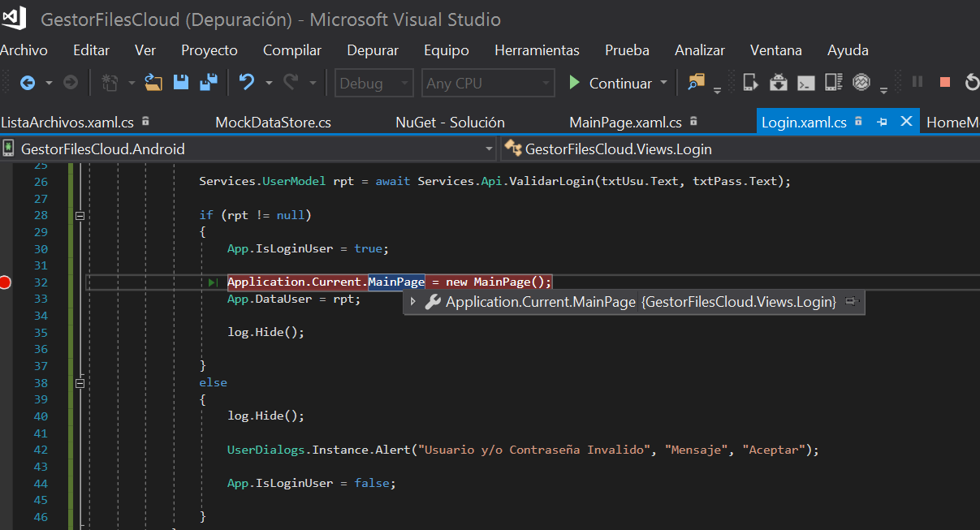Image resolution: width=980 pixels, height=530 pixels.
Task: Open the Android SDK Manager icon
Action: pos(779,82)
